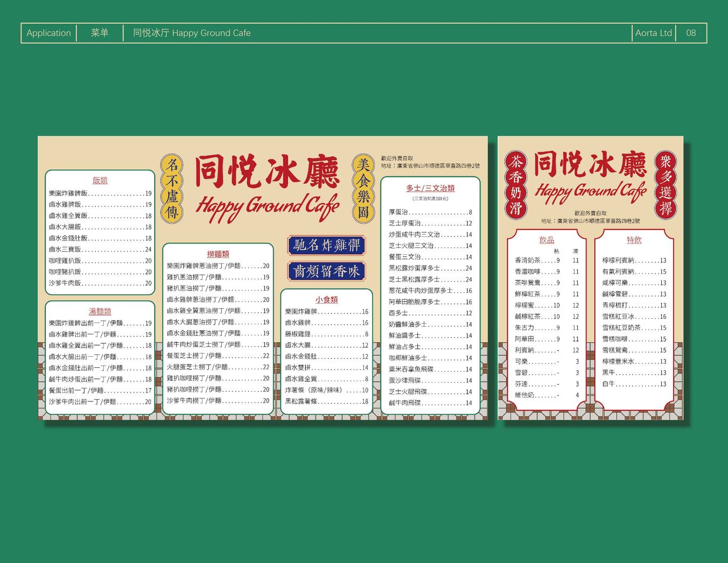Viewport: 728px width, 563px height.
Task: Select the '厚蛋治' row priced 8
Action: point(430,212)
